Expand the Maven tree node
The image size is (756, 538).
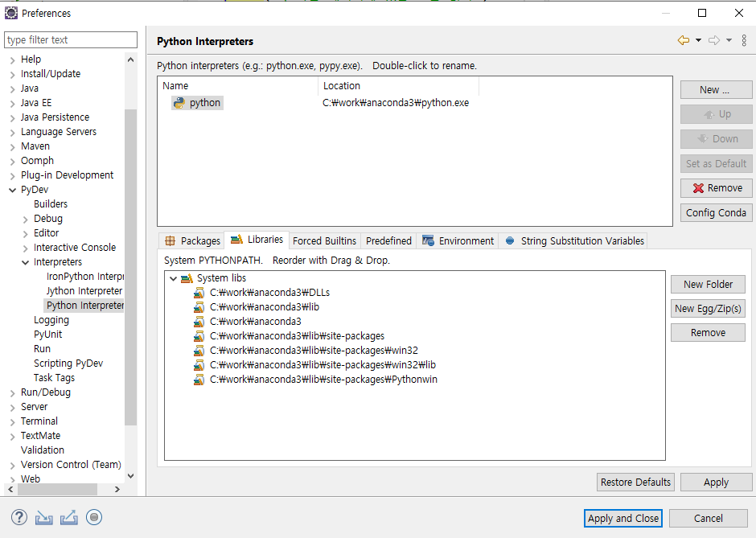coord(13,147)
